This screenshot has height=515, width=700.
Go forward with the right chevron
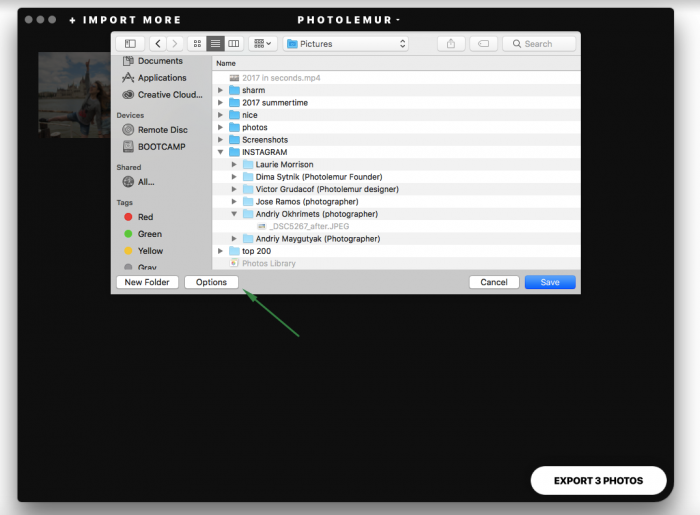click(175, 44)
